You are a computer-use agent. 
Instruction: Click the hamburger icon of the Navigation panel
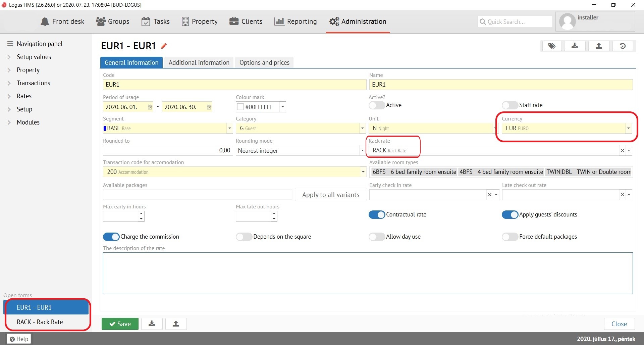click(x=10, y=44)
